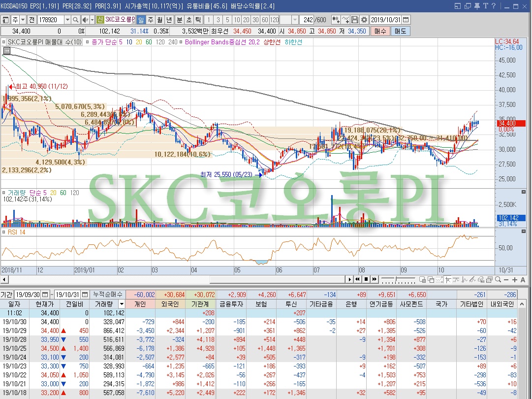Toggle the 거래량 indicator checkbox

[x=4, y=193]
